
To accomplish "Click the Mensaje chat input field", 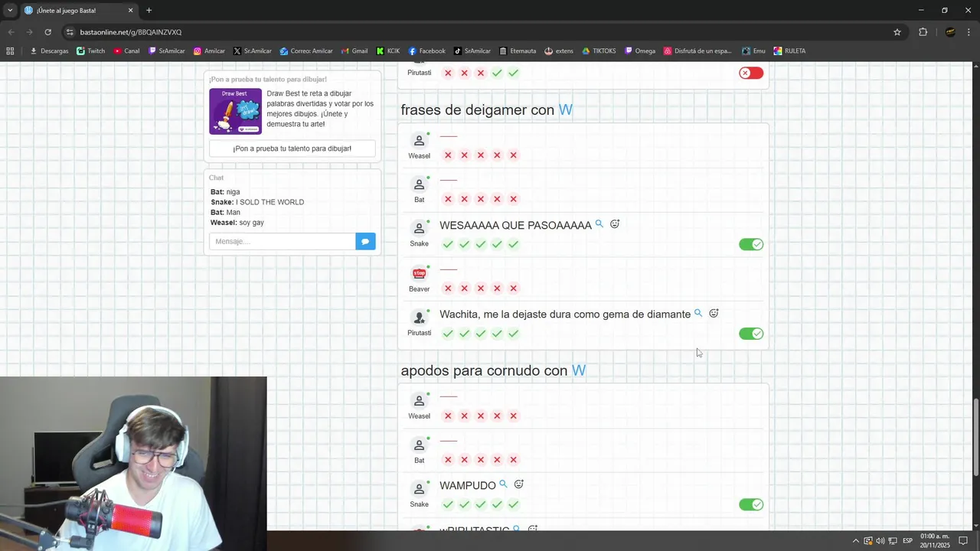I will tap(282, 241).
